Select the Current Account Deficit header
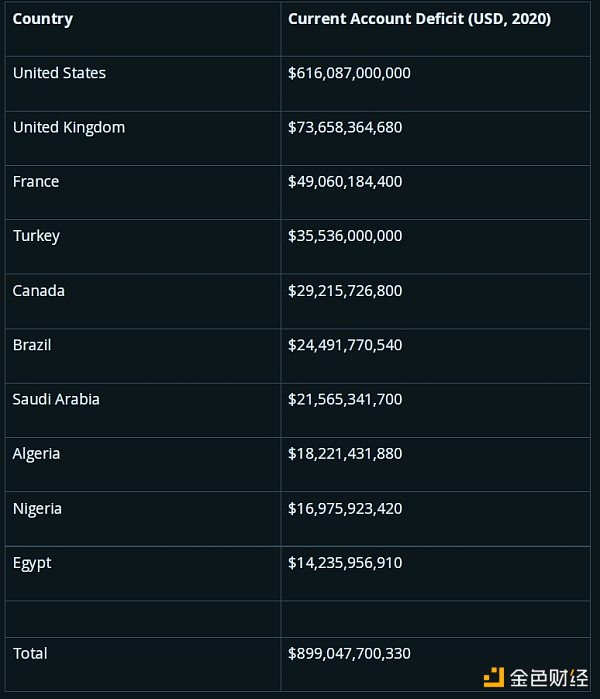 tap(419, 19)
